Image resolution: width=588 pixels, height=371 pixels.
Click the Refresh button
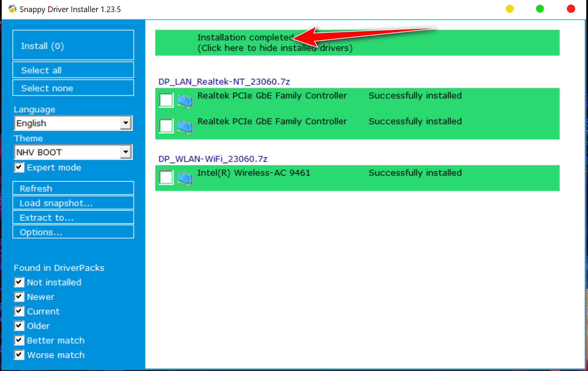click(73, 188)
